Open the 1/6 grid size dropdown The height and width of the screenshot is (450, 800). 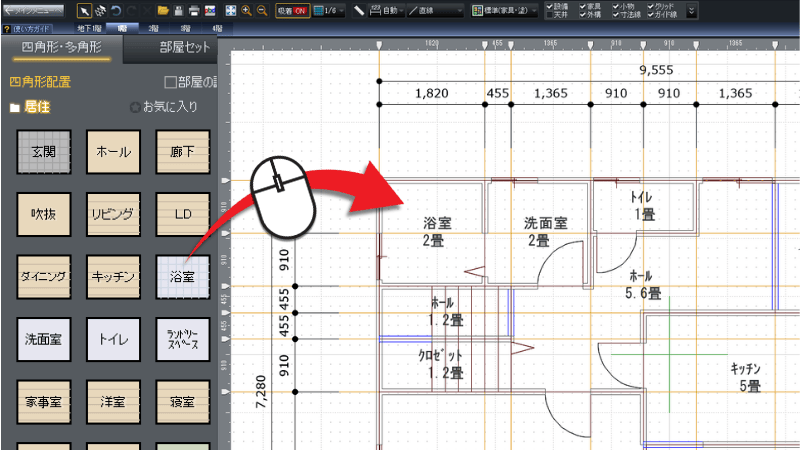(x=330, y=10)
